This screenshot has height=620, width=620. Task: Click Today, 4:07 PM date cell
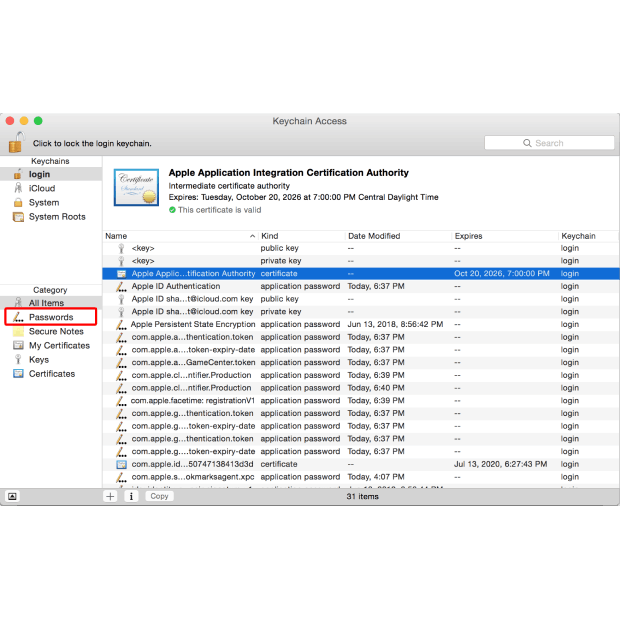(376, 477)
